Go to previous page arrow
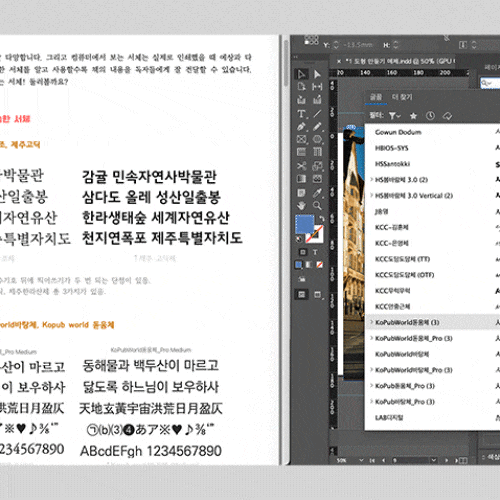The width and height of the screenshot is (500, 500). (x=383, y=460)
